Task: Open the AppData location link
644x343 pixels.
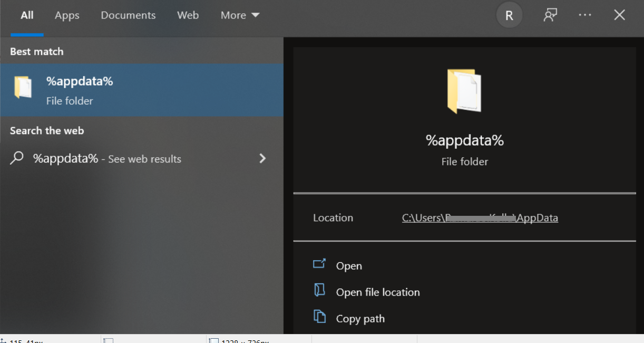Action: tap(480, 217)
